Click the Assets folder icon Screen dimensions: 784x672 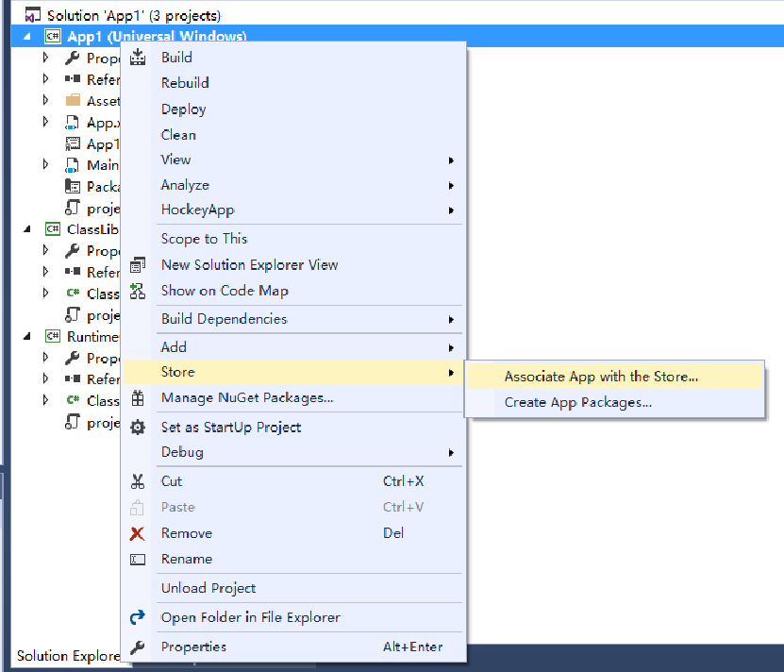pyautogui.click(x=73, y=101)
